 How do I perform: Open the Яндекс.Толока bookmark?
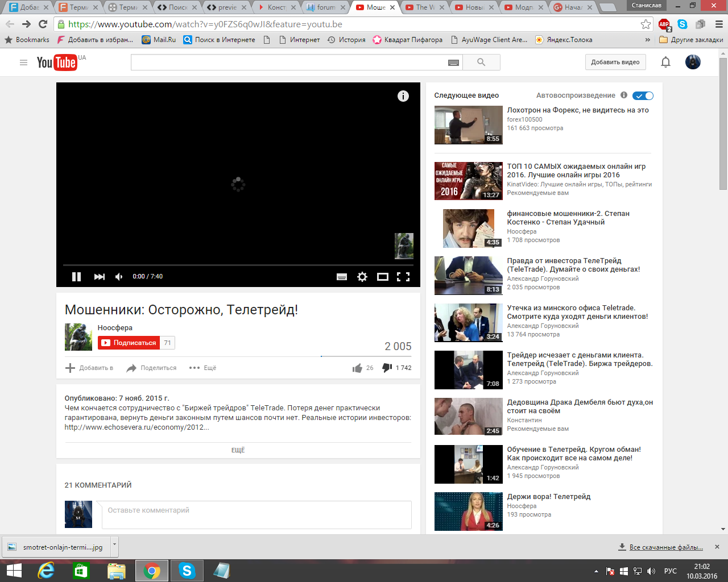click(x=564, y=40)
